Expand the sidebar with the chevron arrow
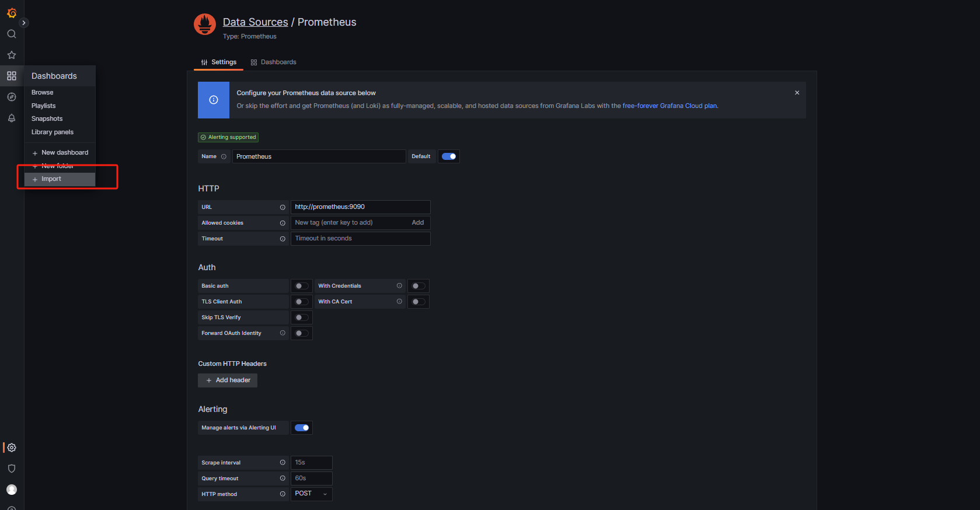The image size is (980, 510). (24, 23)
